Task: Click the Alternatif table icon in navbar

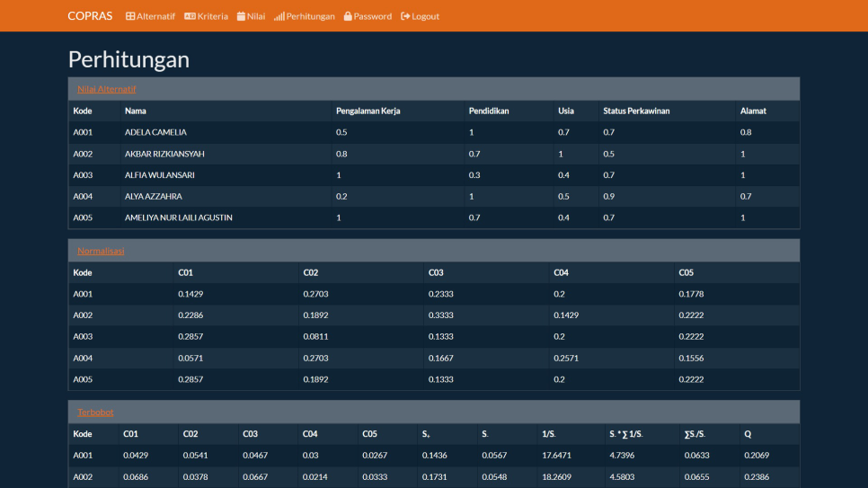Action: pyautogui.click(x=130, y=16)
